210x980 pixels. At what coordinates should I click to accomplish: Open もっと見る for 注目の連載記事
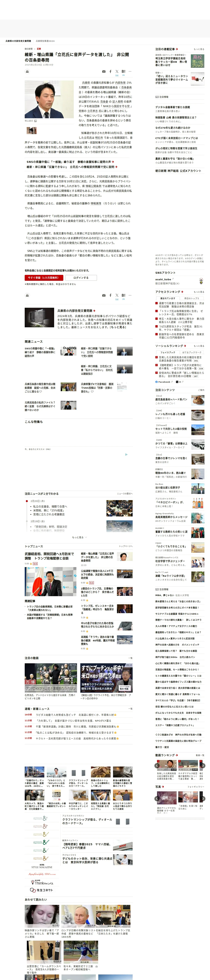tap(199, 49)
